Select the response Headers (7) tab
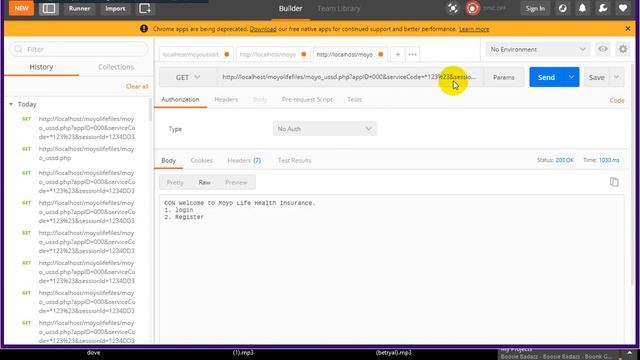640x360 pixels. click(244, 160)
